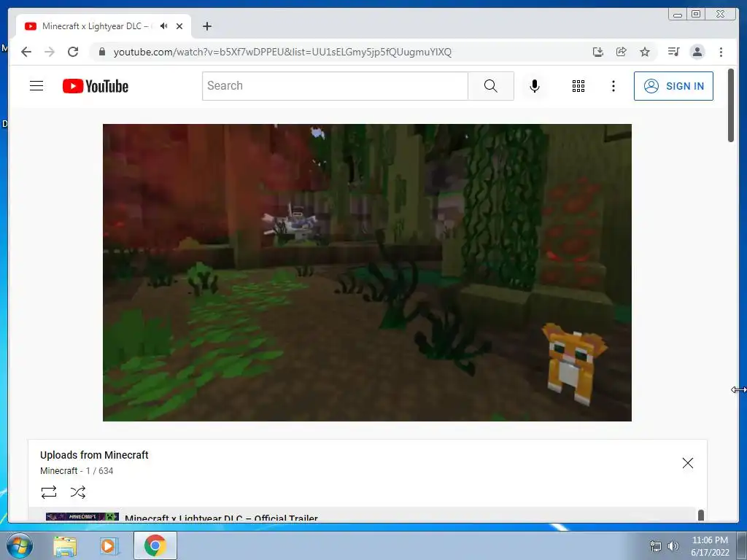Screen dimensions: 747x560
Task: Open Chrome three-dot customize menu
Action: pos(721,52)
